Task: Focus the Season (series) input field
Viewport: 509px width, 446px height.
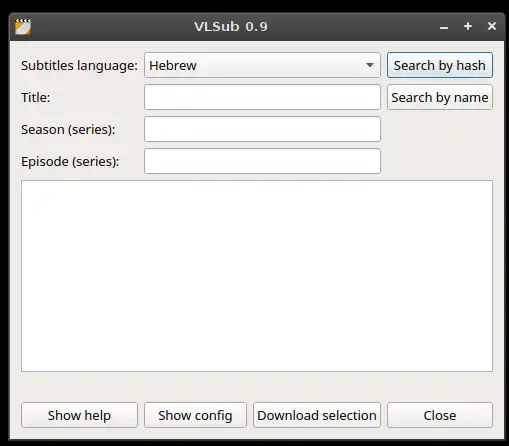Action: click(x=262, y=129)
